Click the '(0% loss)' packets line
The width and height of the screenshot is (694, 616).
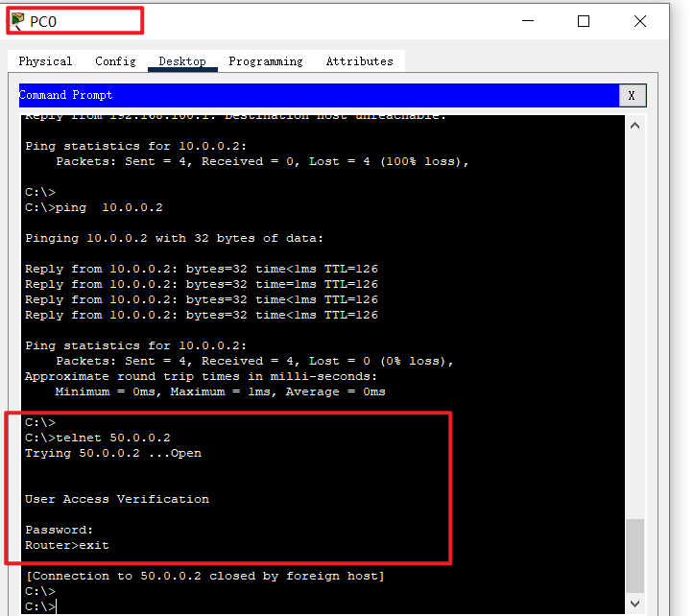[x=254, y=361]
